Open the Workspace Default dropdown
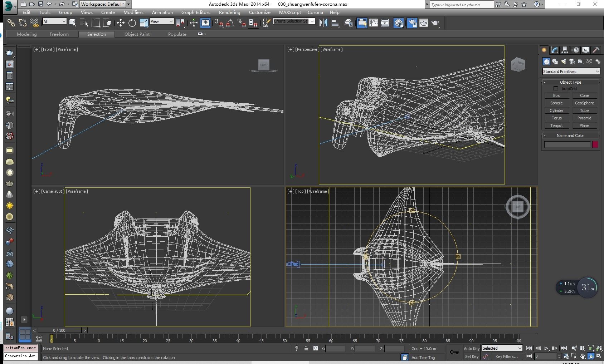 click(103, 4)
